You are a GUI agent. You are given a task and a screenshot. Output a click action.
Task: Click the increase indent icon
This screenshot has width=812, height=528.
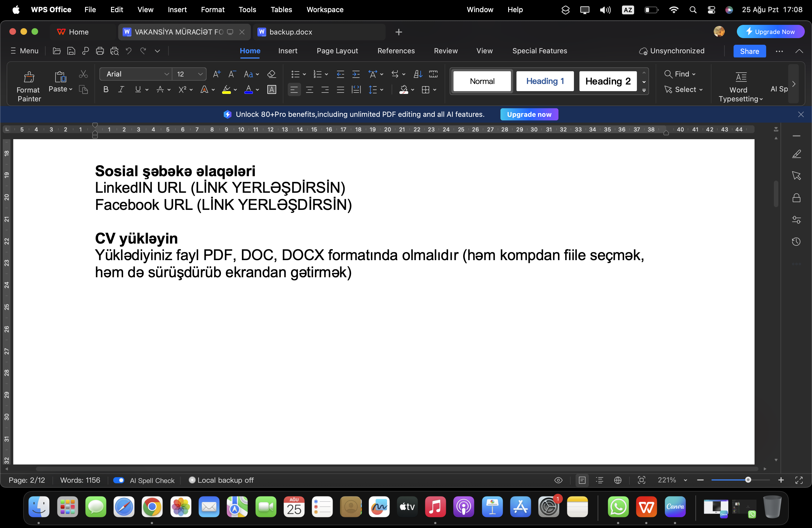[x=356, y=74]
